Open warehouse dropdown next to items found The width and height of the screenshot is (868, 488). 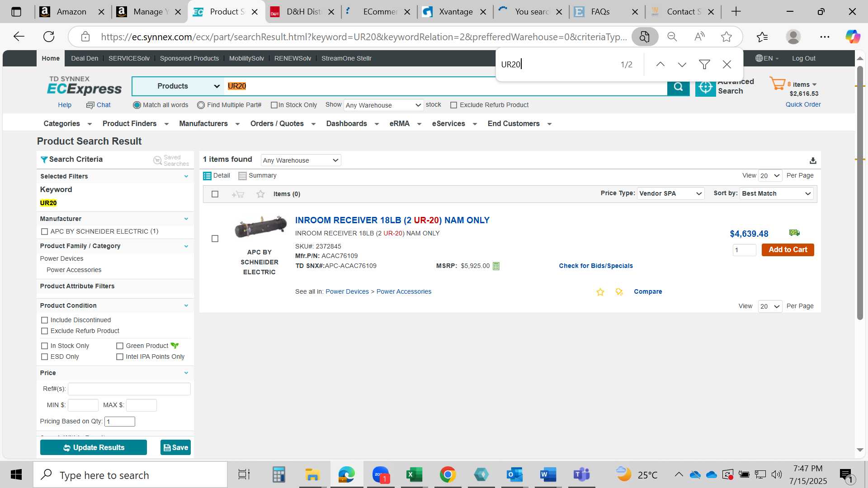(x=301, y=160)
